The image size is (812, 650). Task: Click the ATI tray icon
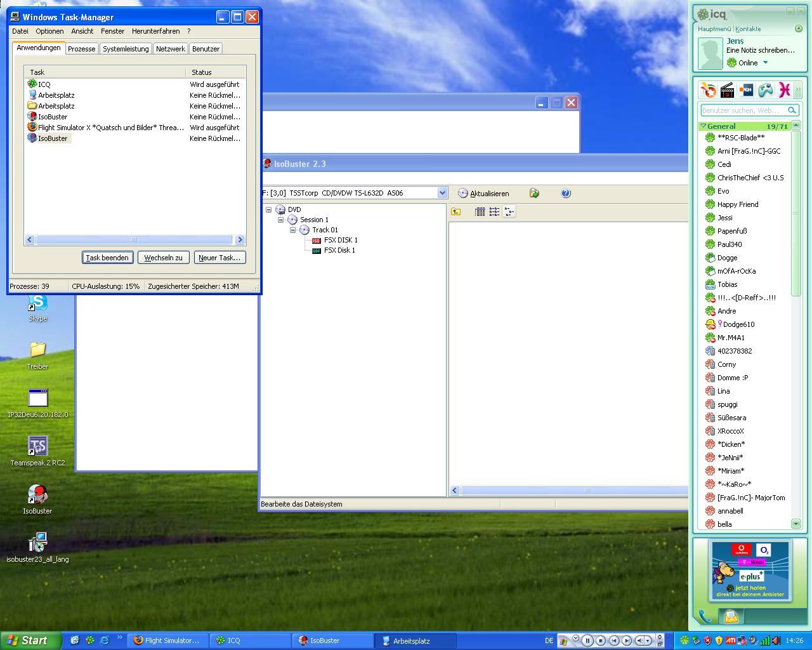[730, 640]
